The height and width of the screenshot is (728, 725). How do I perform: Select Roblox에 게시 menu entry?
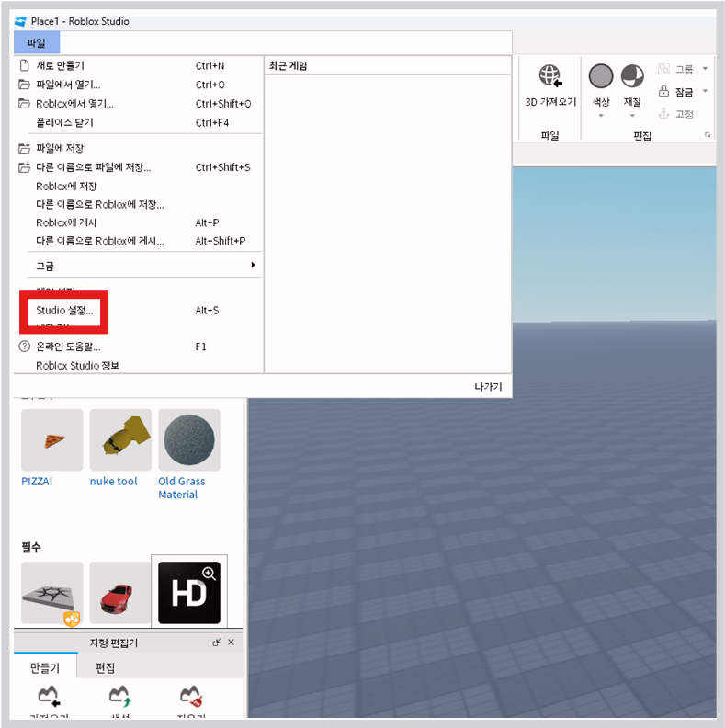[x=138, y=222]
